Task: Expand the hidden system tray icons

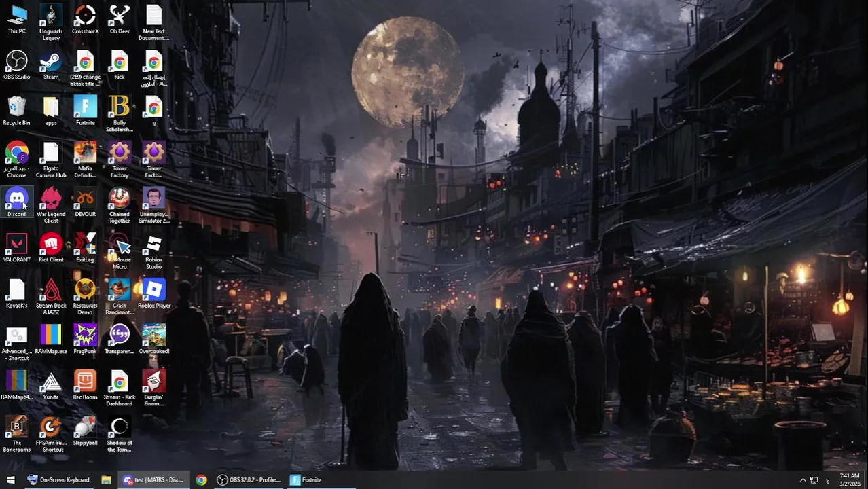Action: click(x=803, y=480)
